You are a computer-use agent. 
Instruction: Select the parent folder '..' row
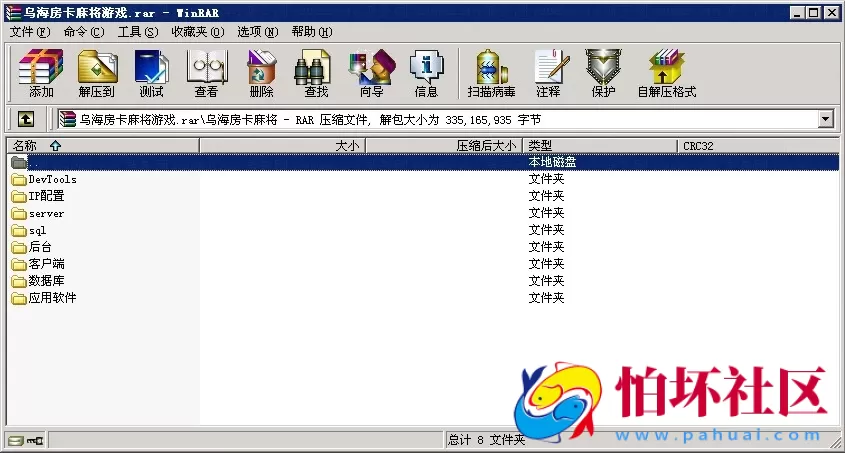pyautogui.click(x=424, y=162)
